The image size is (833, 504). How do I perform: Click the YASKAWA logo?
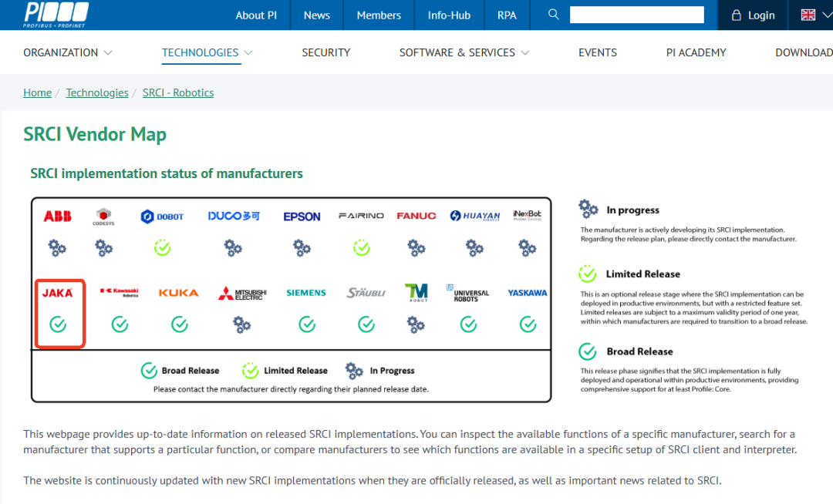[x=527, y=293]
